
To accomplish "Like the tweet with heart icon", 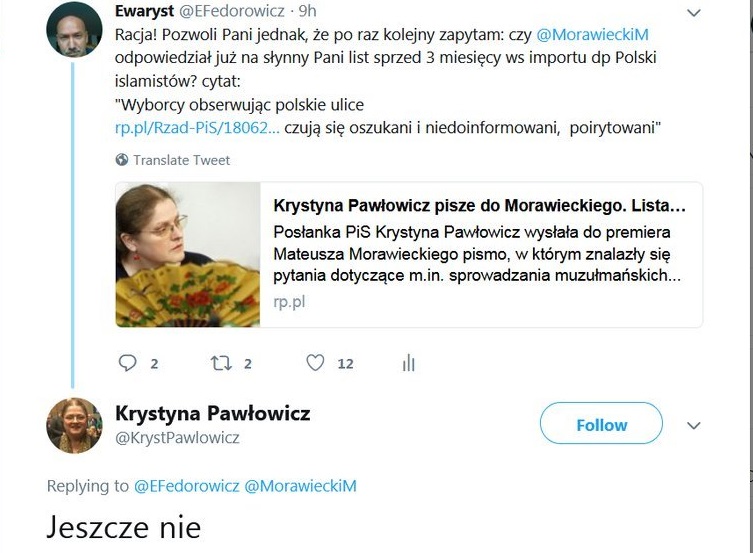I will coord(315,363).
